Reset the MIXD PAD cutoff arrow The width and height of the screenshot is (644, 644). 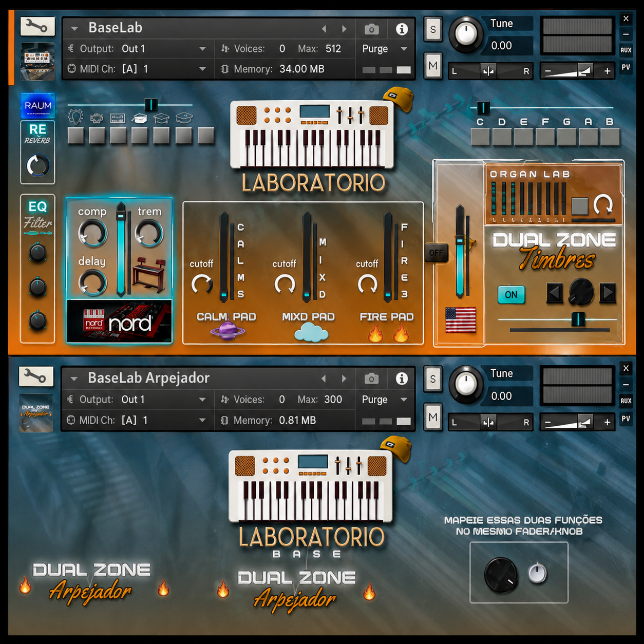coord(285,284)
